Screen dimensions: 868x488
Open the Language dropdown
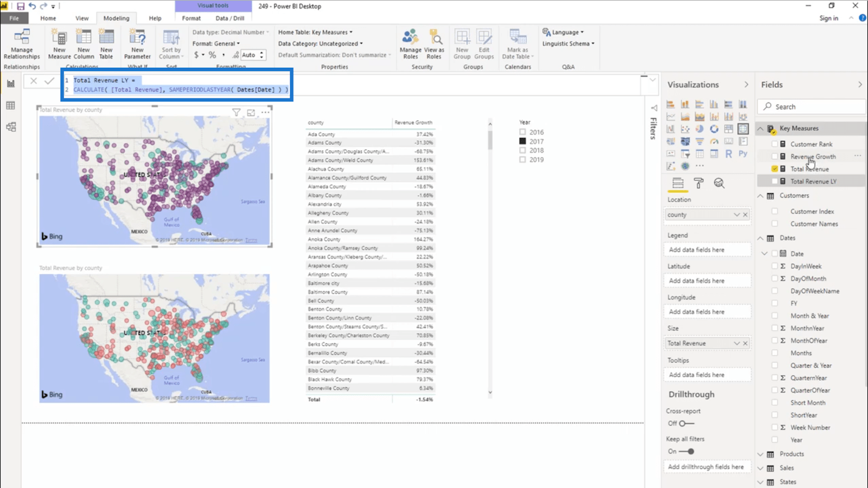tap(564, 32)
